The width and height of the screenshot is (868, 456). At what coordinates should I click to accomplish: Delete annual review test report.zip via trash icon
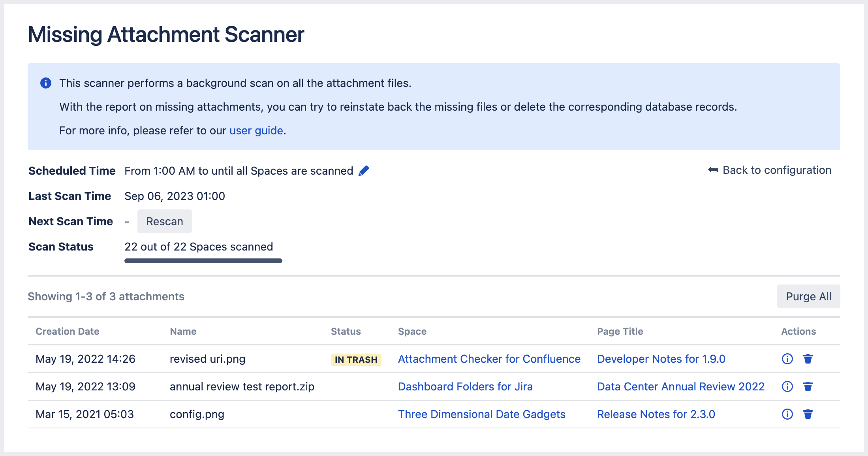coord(808,386)
